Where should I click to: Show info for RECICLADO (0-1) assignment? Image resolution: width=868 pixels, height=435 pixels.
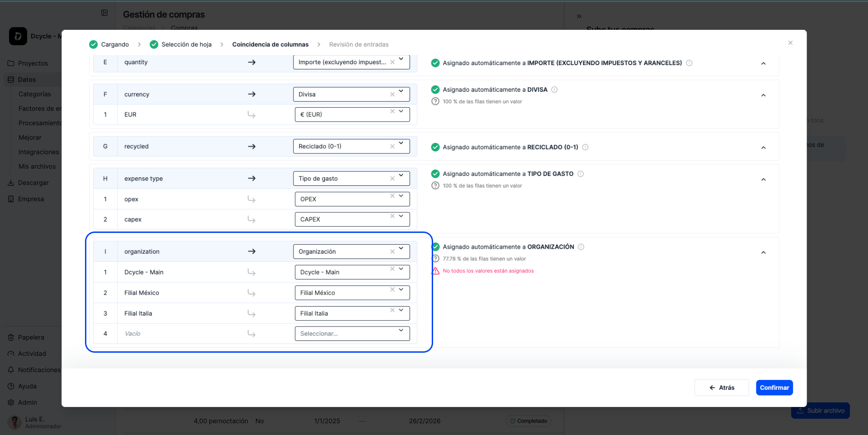click(x=585, y=147)
